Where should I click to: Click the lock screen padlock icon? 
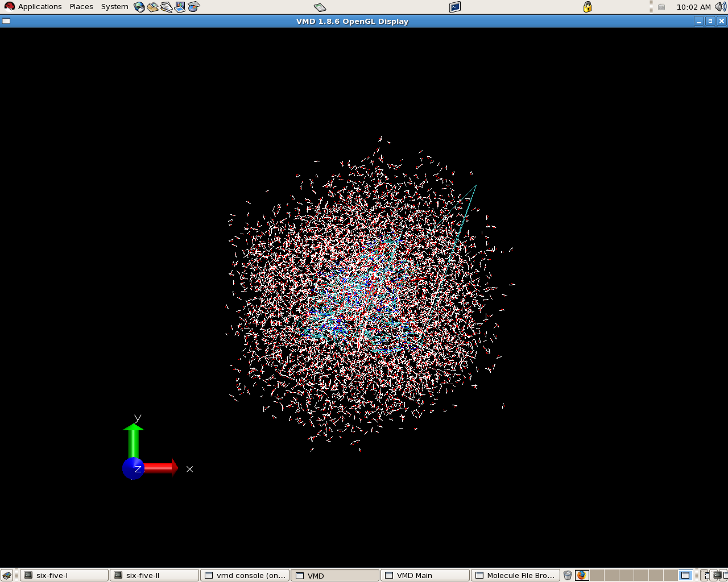tap(588, 7)
